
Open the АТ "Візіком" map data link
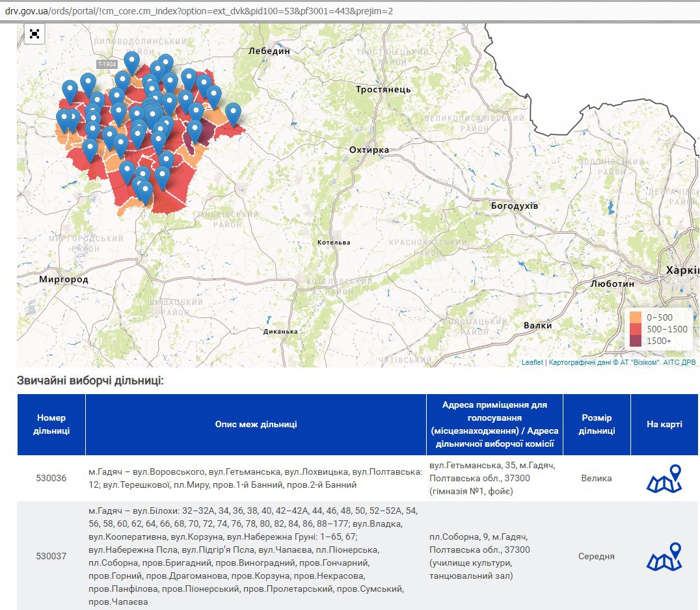coord(604,362)
